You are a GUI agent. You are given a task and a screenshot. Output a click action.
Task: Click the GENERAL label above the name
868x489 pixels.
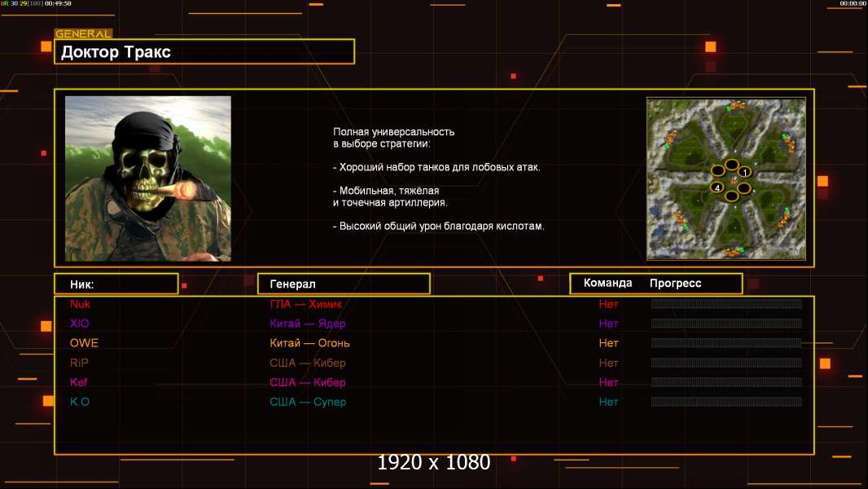point(83,34)
